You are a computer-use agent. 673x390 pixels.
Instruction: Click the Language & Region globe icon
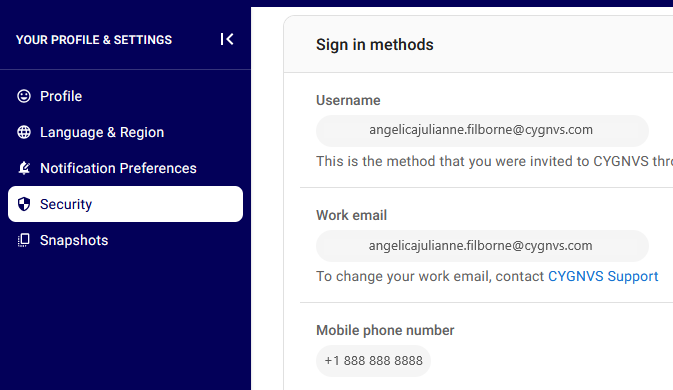(24, 132)
